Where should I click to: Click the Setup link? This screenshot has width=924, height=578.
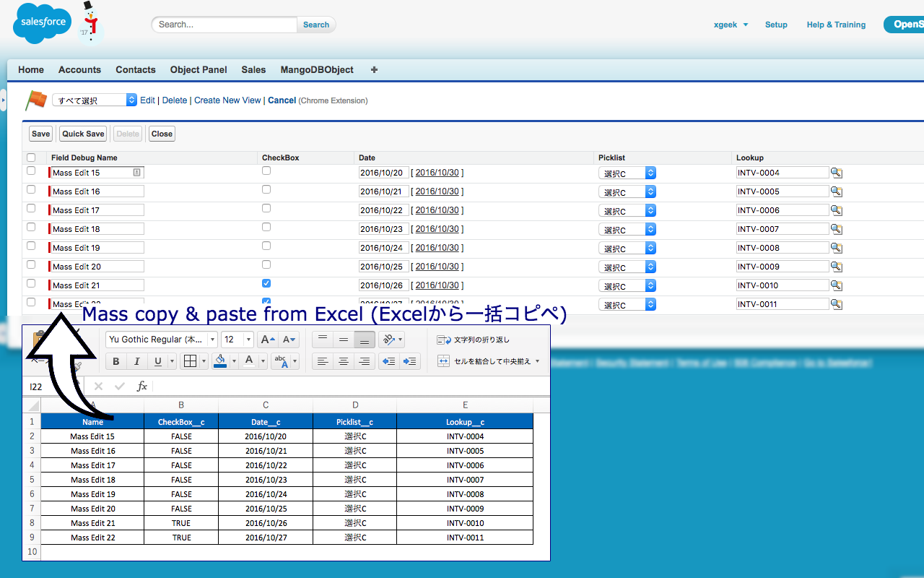click(x=776, y=25)
